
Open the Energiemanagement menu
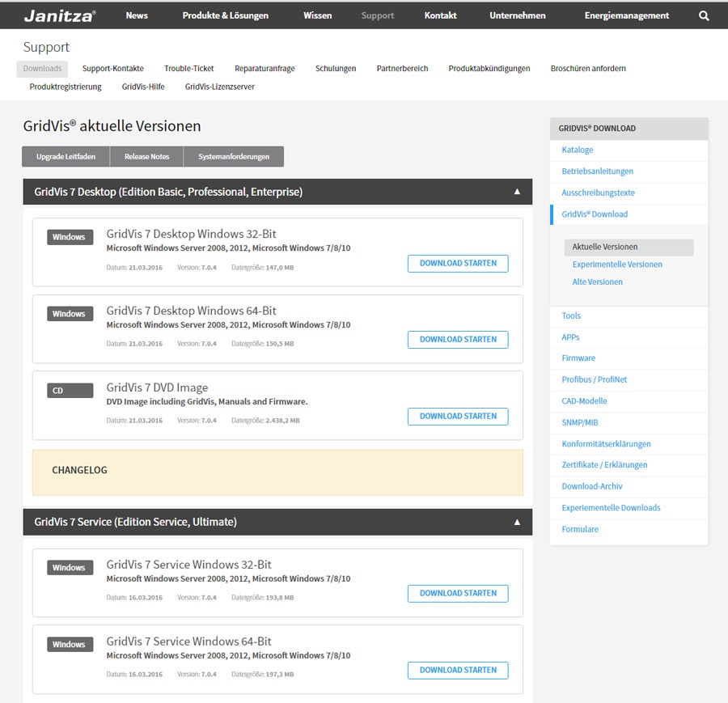[626, 15]
